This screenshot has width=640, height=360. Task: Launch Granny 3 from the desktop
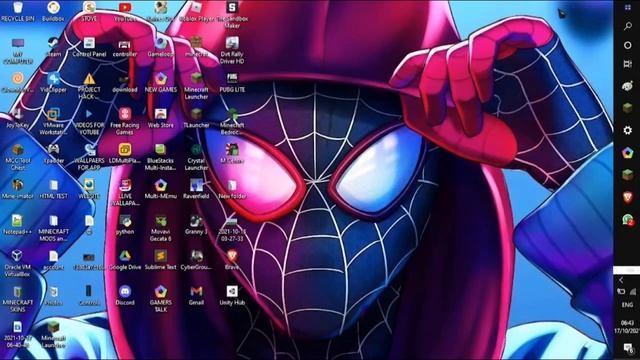point(196,224)
